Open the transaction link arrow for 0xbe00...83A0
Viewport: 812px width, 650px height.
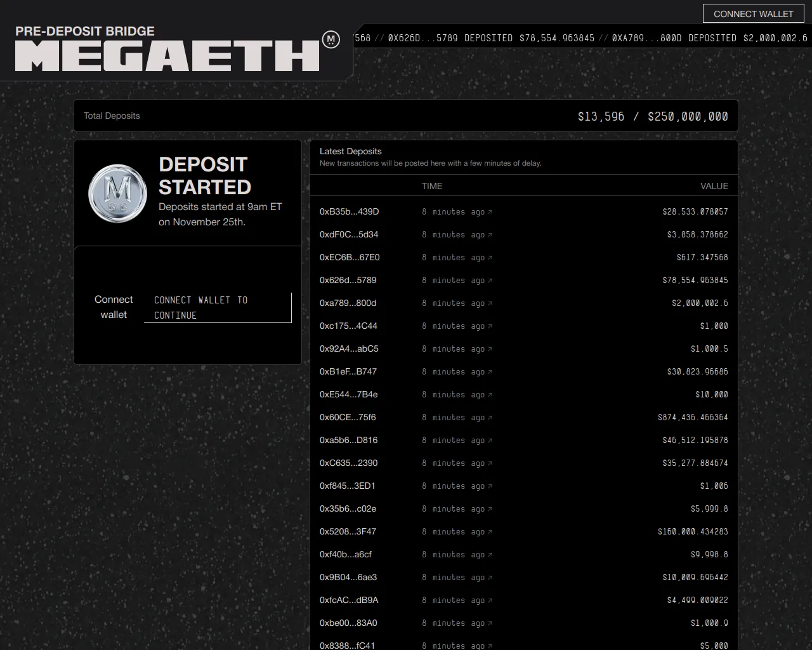tap(490, 623)
